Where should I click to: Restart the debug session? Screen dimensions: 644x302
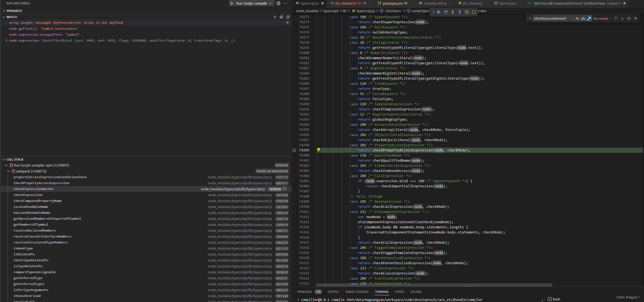[467, 12]
